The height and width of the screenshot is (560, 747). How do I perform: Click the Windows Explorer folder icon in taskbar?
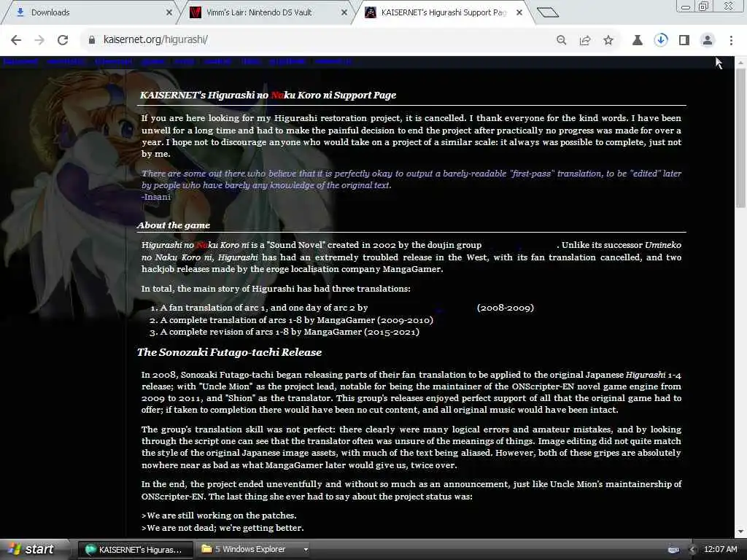(206, 549)
